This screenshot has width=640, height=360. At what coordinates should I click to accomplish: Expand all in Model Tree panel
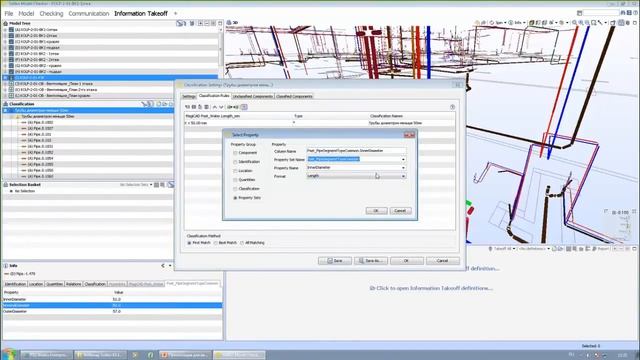(200, 23)
